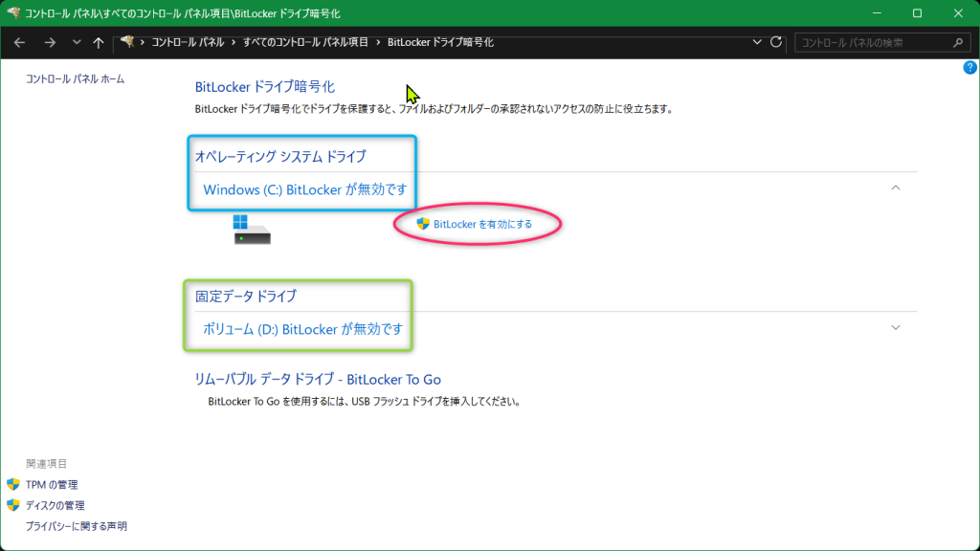This screenshot has width=980, height=551.
Task: Collapse the Windows (C:) drive section
Action: 896,188
